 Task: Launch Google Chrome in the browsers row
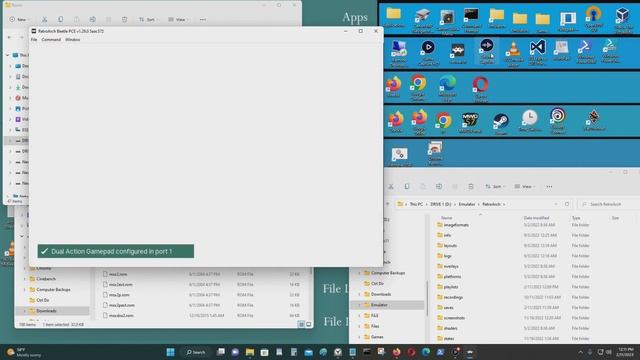pyautogui.click(x=418, y=87)
